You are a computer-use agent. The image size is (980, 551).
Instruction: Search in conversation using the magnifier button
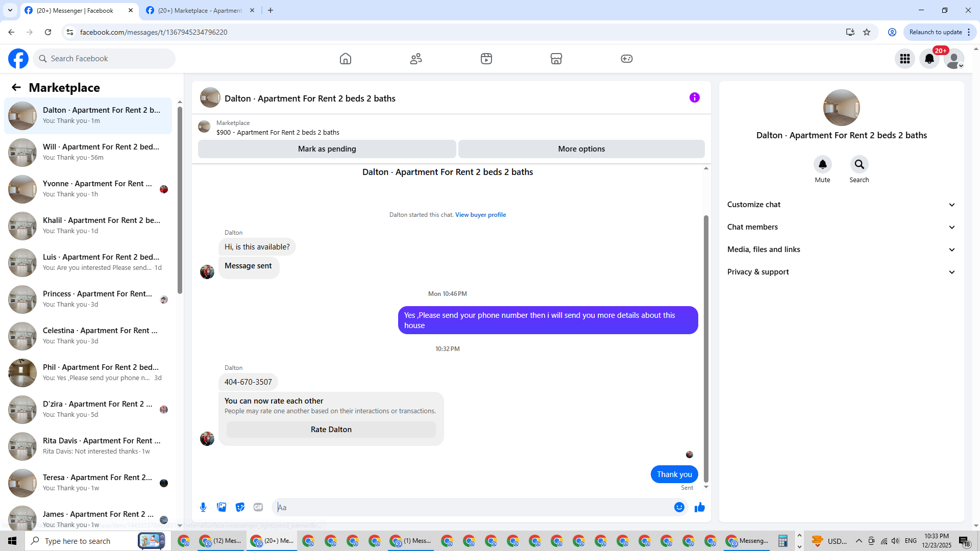click(x=859, y=165)
